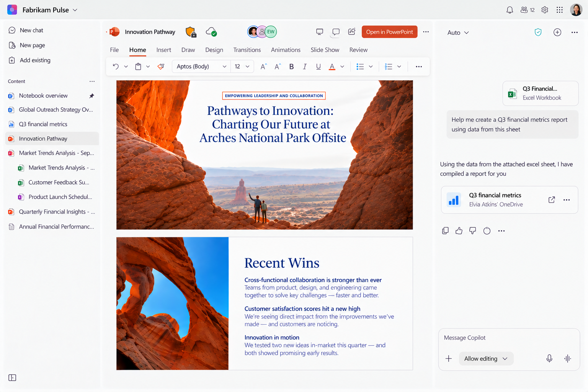Viewport: 588px width, 392px height.
Task: Click the present slideshow monitor icon
Action: (x=320, y=32)
